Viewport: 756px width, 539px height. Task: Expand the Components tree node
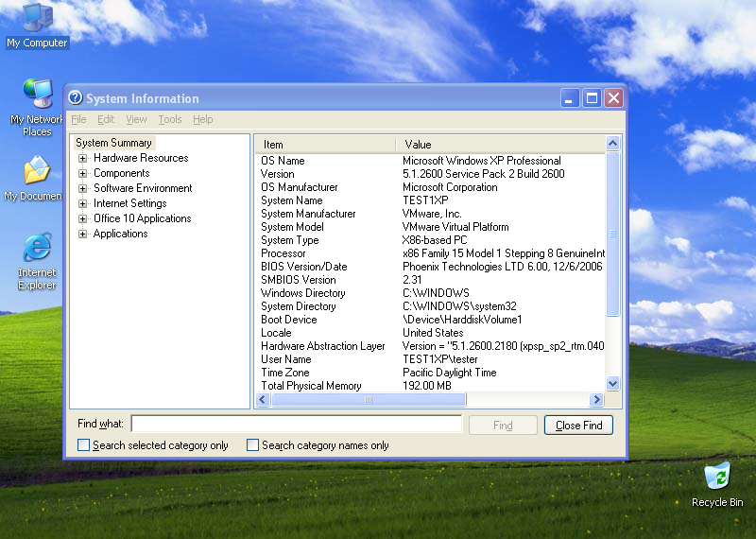tap(82, 173)
